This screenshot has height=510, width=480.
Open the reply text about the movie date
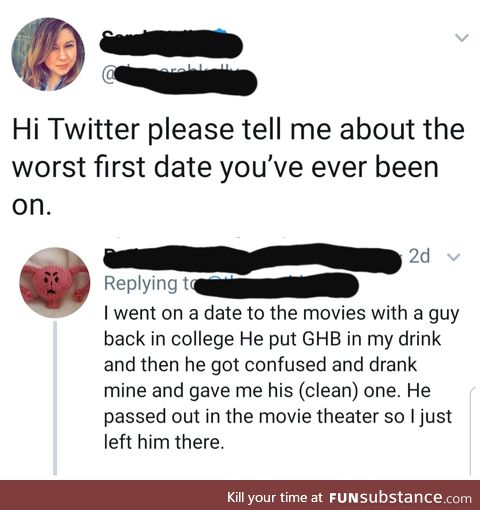(281, 377)
